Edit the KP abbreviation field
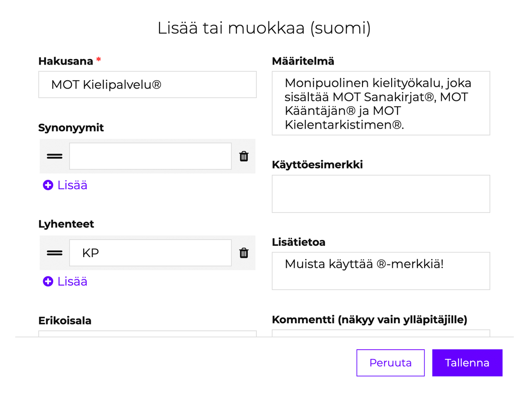532x394 pixels. tap(151, 253)
